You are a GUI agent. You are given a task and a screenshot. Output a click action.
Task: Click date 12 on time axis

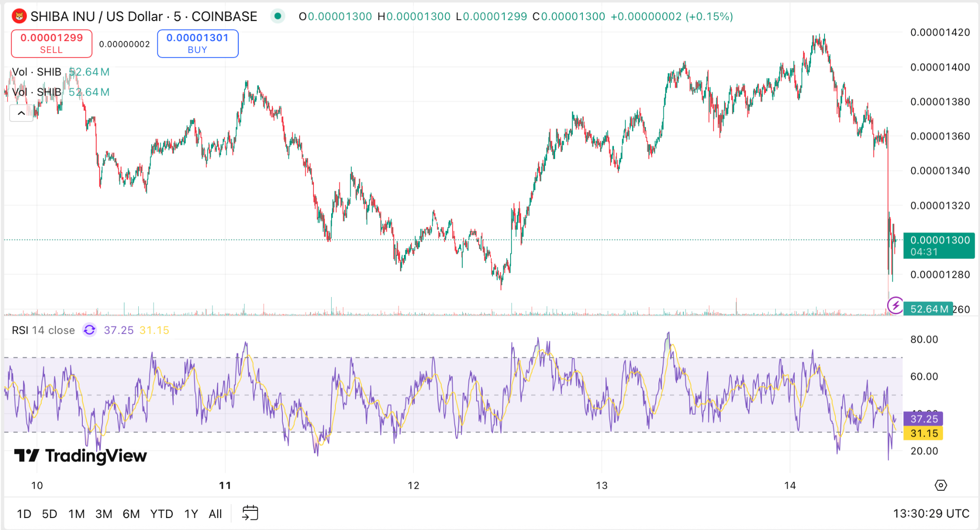[413, 486]
